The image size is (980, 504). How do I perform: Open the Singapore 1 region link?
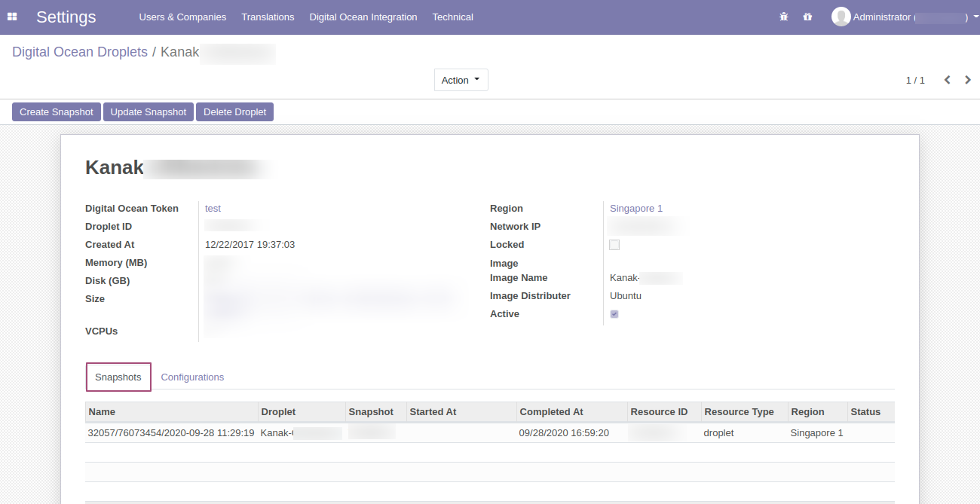click(x=636, y=209)
